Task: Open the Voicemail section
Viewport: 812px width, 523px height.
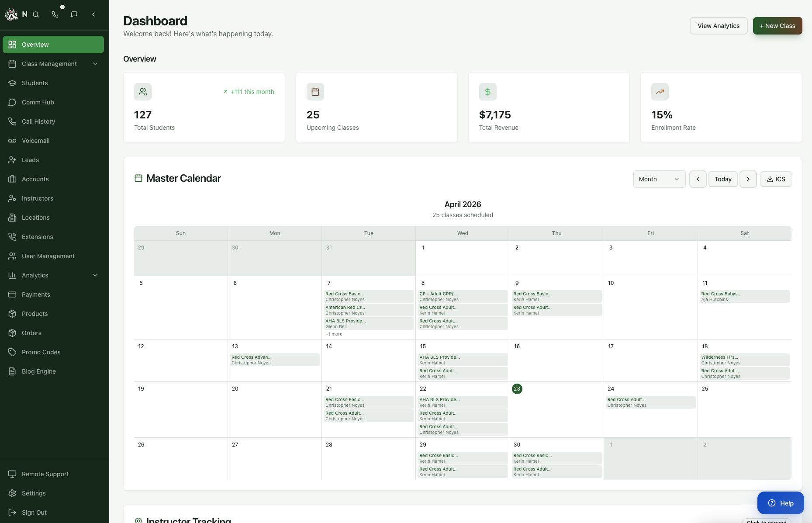Action: tap(35, 141)
